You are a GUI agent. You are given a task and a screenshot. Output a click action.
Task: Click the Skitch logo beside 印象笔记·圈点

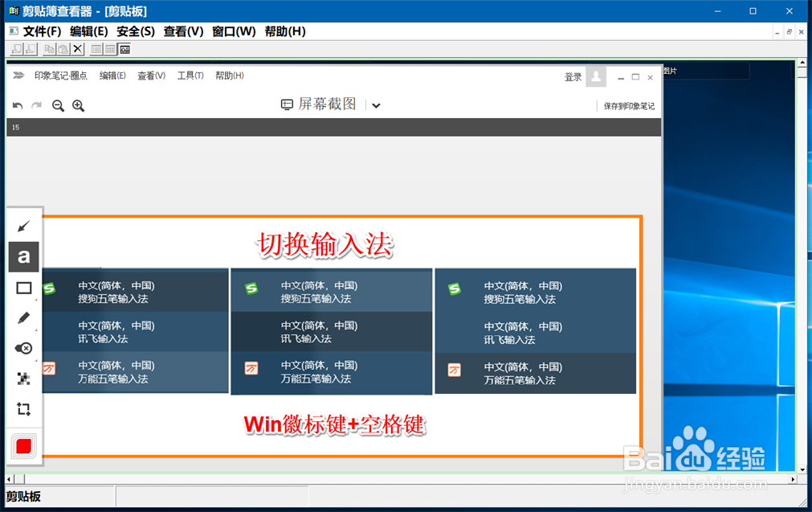(x=18, y=76)
